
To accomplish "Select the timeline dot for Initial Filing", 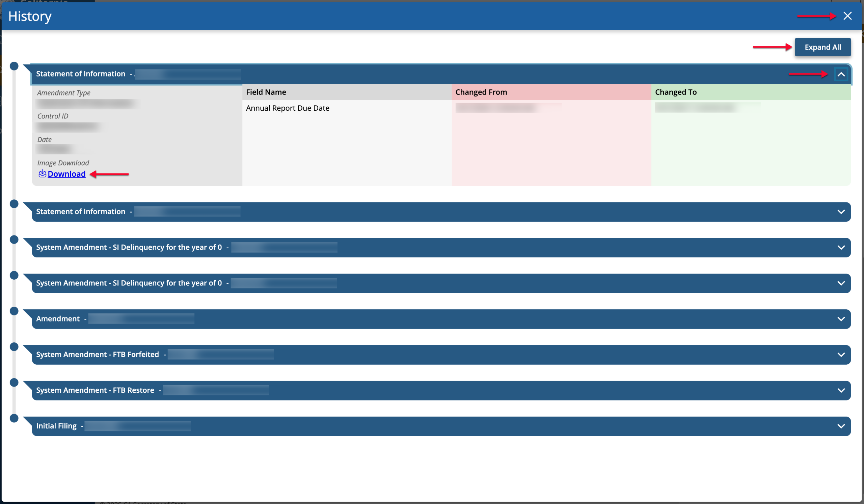I will coord(14,418).
